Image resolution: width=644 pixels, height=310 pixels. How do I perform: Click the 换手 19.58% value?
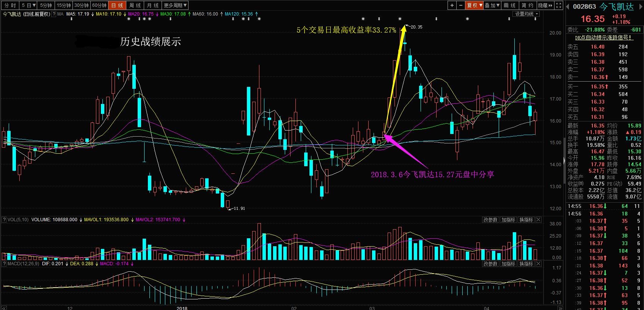pyautogui.click(x=595, y=145)
